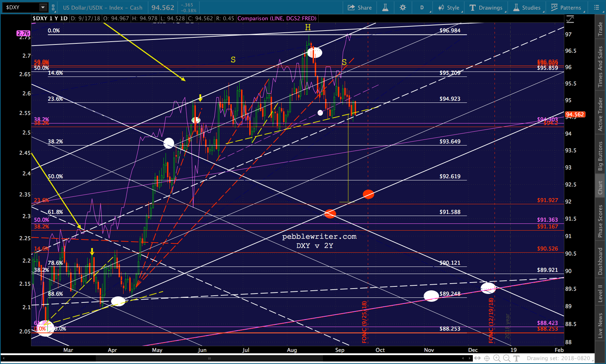Open the D timeframe dropdown
The height and width of the screenshot is (364, 606).
[x=422, y=7]
